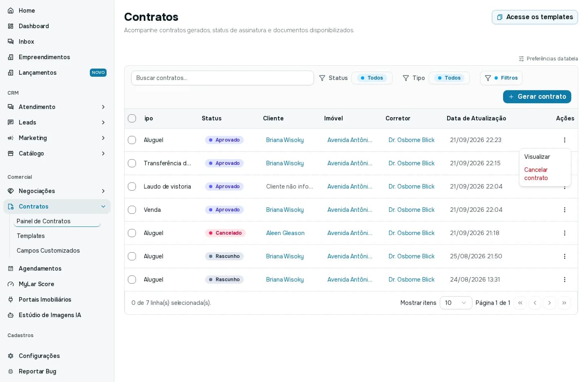The image size is (588, 382).
Task: Click the Acesse os templates button
Action: (x=535, y=17)
